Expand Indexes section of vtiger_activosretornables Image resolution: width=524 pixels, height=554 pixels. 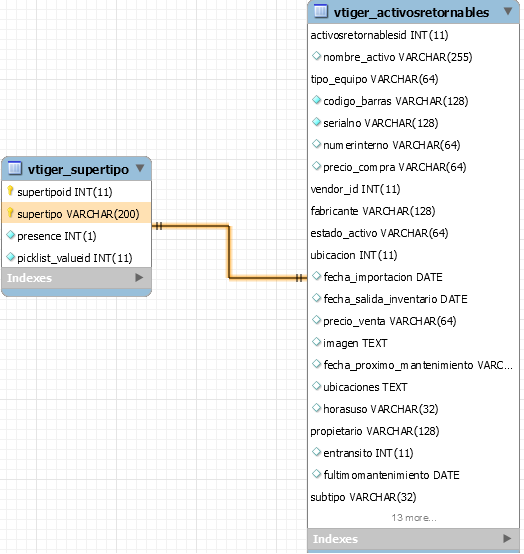(x=507, y=538)
